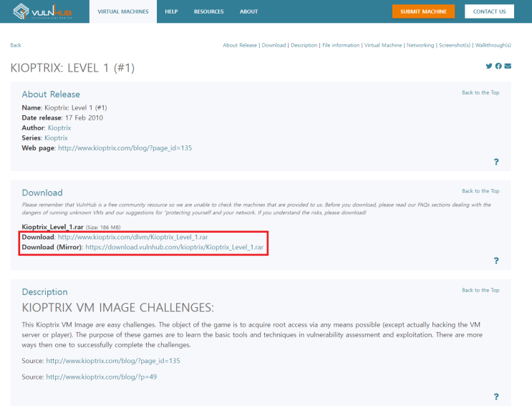Screen dimensions: 532x406
Task: Jump to File information anchor link
Action: click(341, 45)
